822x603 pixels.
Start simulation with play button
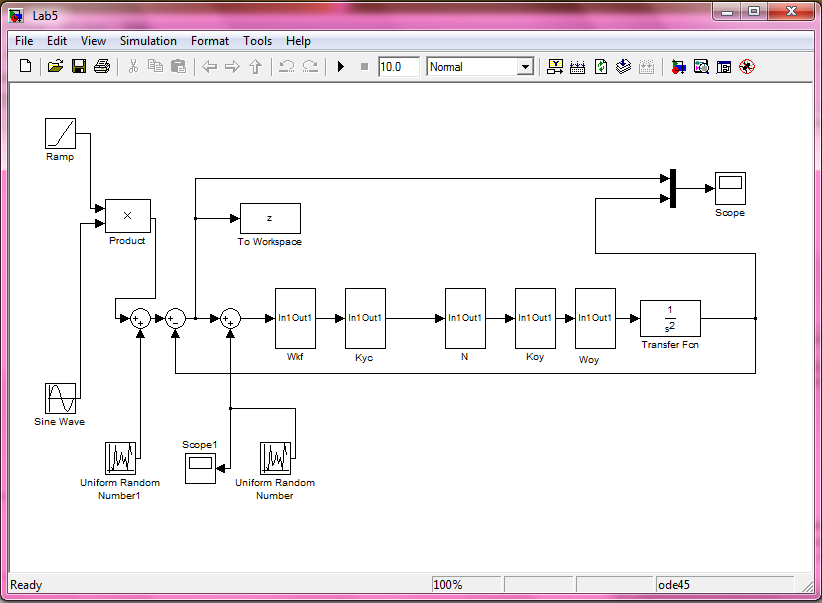pos(341,67)
